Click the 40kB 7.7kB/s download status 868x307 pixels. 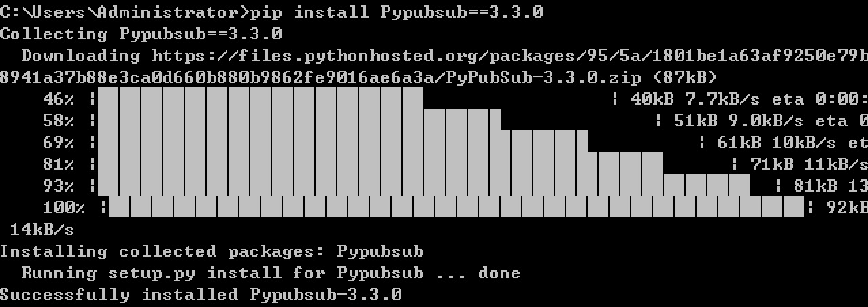tap(695, 99)
